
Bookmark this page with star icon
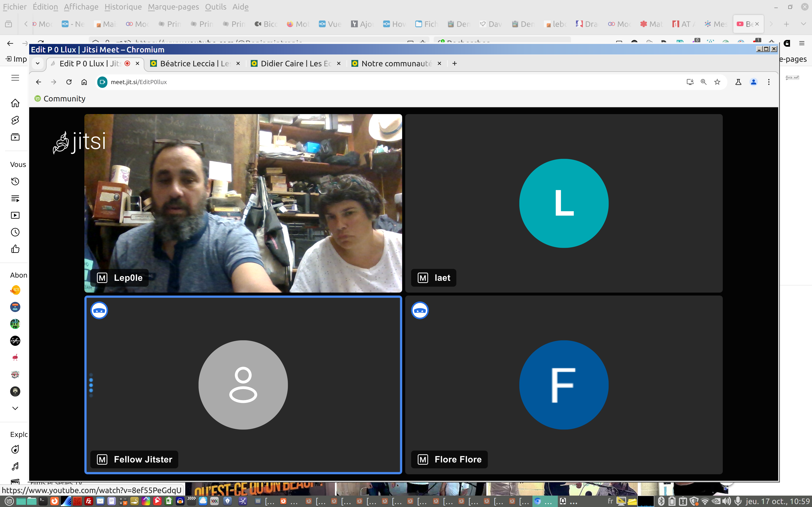coord(717,82)
